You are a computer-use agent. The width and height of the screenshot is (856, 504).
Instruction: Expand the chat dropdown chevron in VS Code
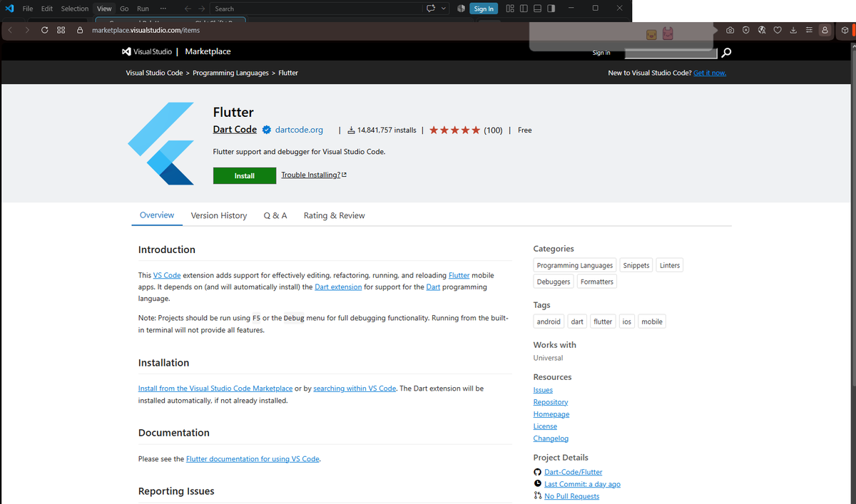point(443,9)
